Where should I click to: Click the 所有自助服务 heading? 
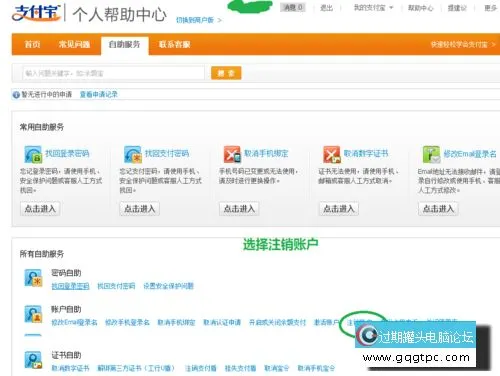pos(42,254)
